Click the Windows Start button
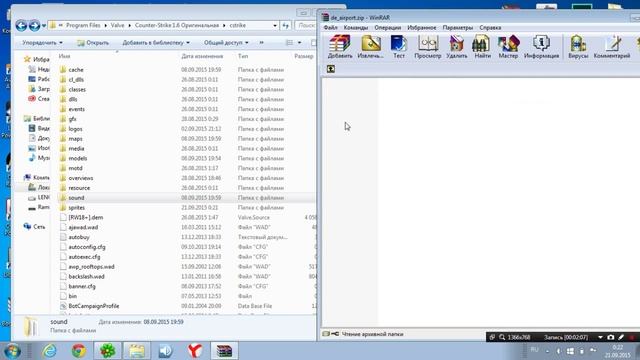Image resolution: width=640 pixels, height=360 pixels. click(12, 351)
